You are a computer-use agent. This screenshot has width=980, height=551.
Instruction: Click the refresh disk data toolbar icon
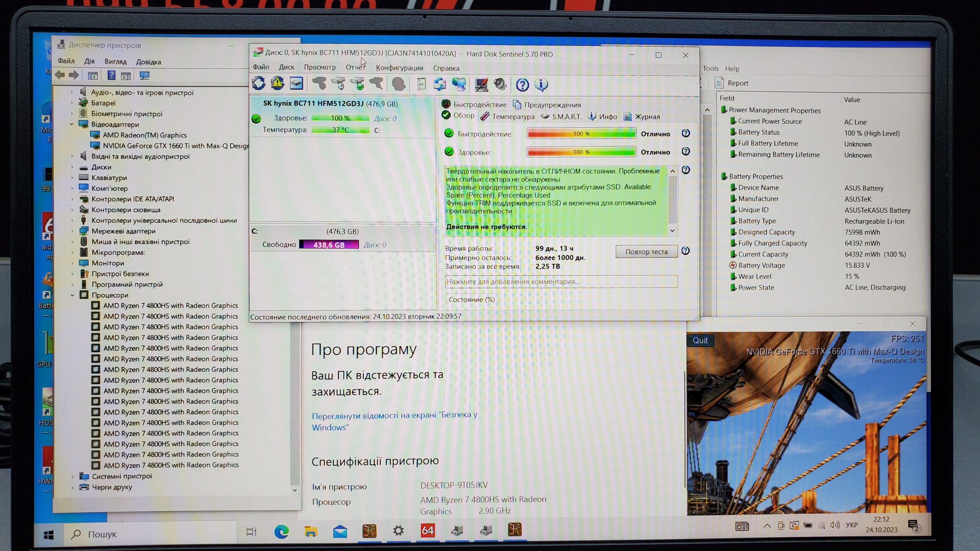pyautogui.click(x=258, y=83)
